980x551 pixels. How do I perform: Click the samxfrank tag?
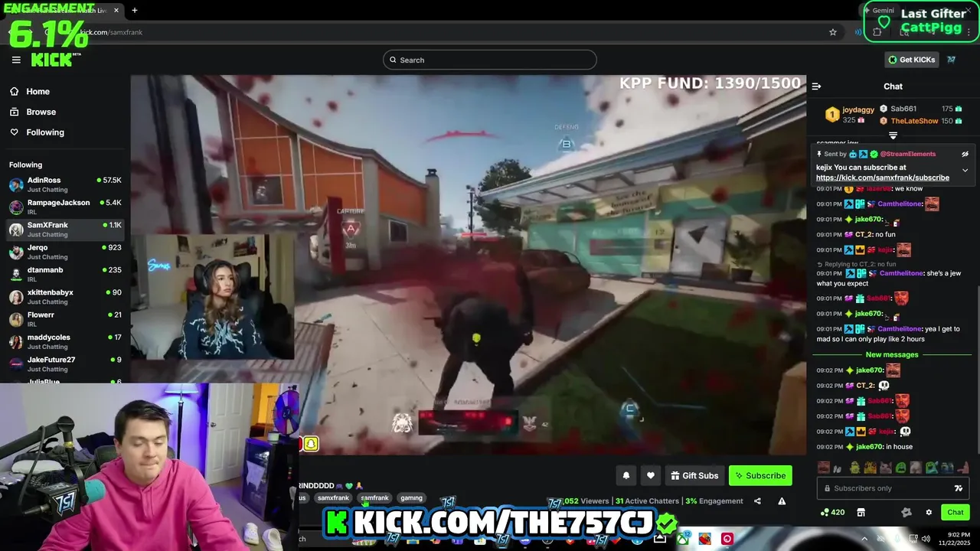pos(333,497)
